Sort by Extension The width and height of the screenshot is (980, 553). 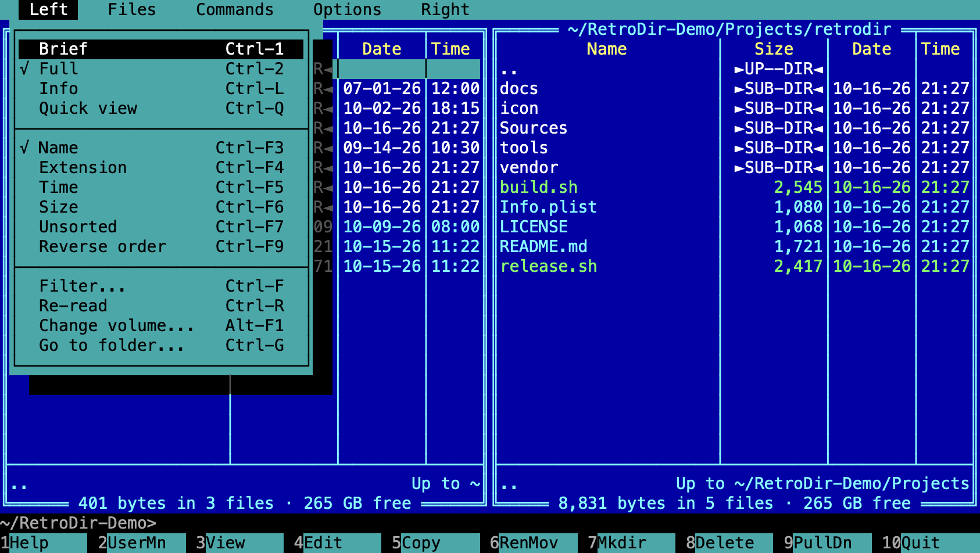tap(161, 168)
